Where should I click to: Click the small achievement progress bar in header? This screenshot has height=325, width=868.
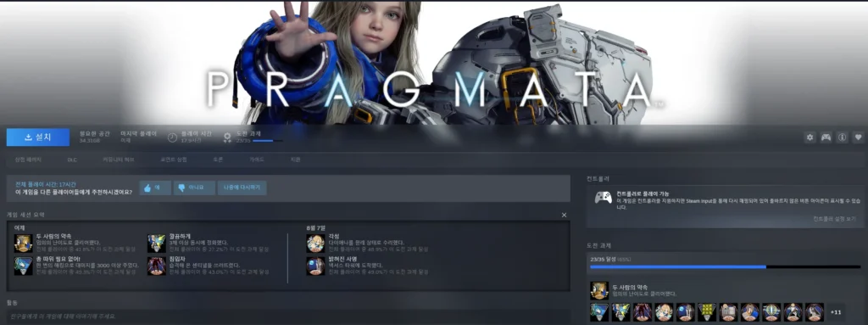[x=267, y=141]
